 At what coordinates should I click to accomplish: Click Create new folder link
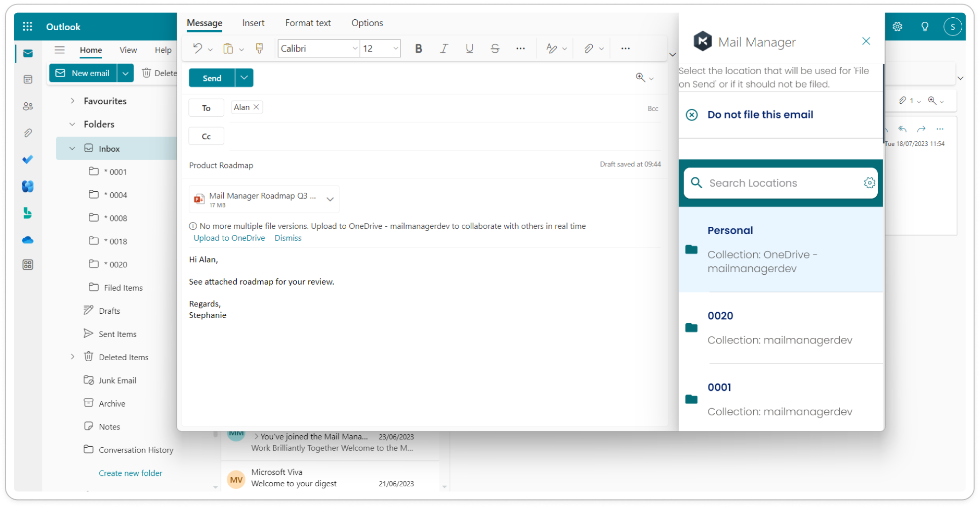pyautogui.click(x=130, y=473)
